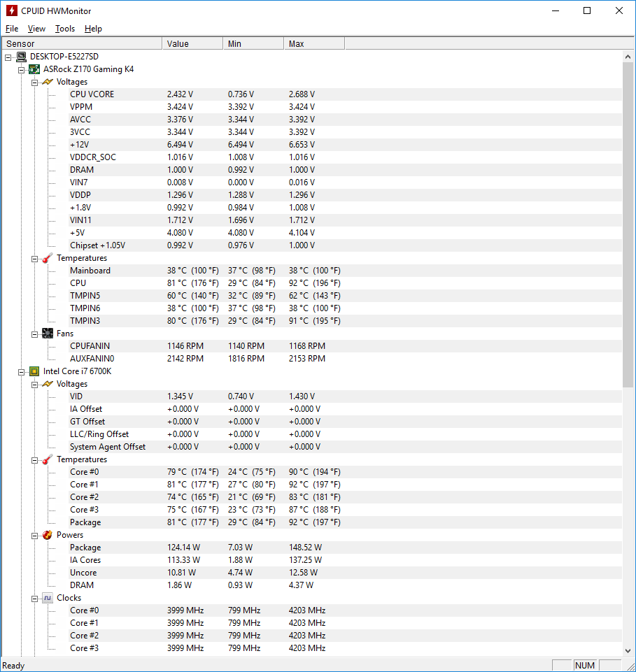Click the Min column header
The image size is (636, 672).
[x=253, y=44]
